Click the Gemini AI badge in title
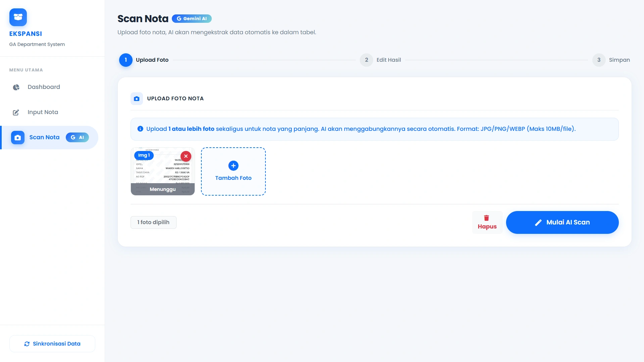Screen dimensions: 644x362 [x=192, y=19]
